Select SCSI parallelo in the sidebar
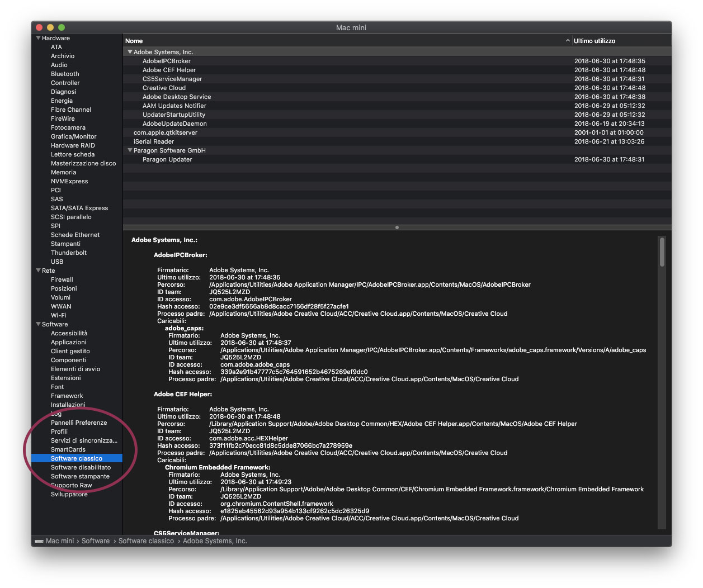Image resolution: width=703 pixels, height=588 pixels. [71, 217]
